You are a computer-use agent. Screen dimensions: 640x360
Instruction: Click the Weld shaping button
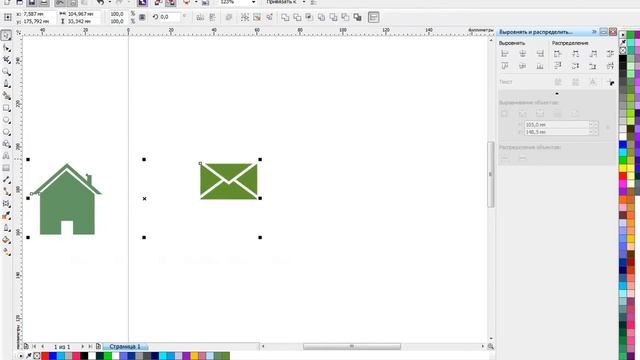[285, 17]
